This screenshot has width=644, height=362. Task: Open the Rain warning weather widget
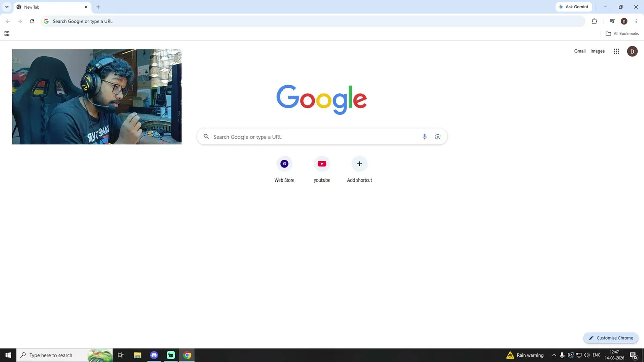(525, 355)
